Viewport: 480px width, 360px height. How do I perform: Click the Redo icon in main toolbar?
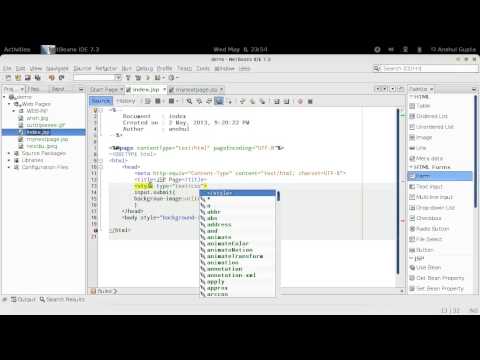61,78
